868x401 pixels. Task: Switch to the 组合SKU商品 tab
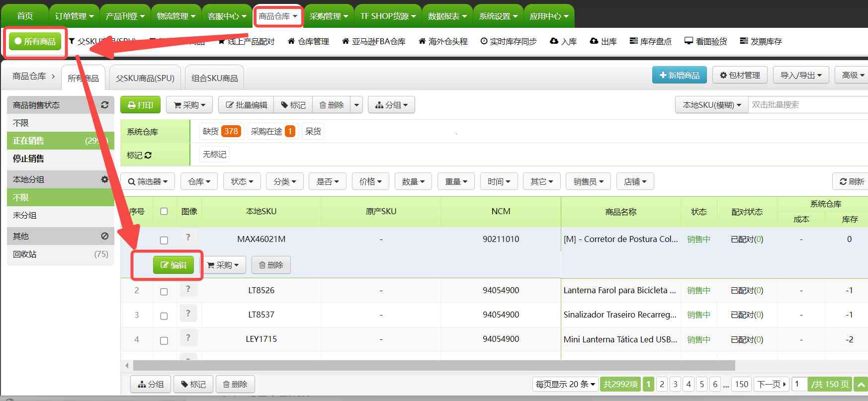pos(214,78)
